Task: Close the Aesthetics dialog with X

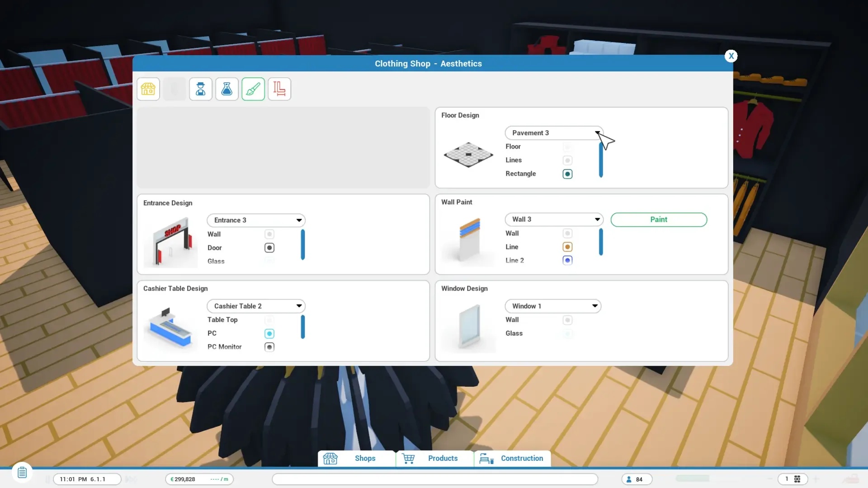Action: [x=731, y=56]
